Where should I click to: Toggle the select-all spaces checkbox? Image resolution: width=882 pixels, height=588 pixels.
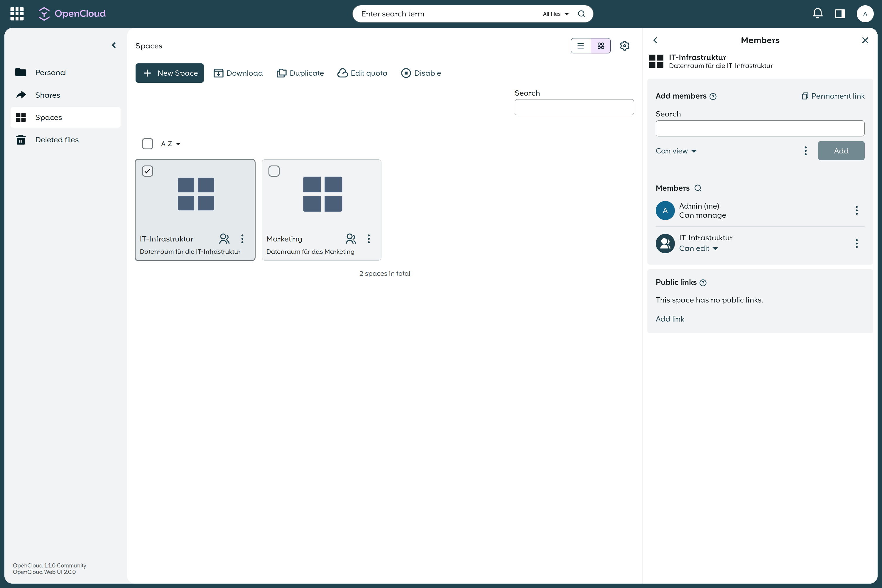click(147, 143)
